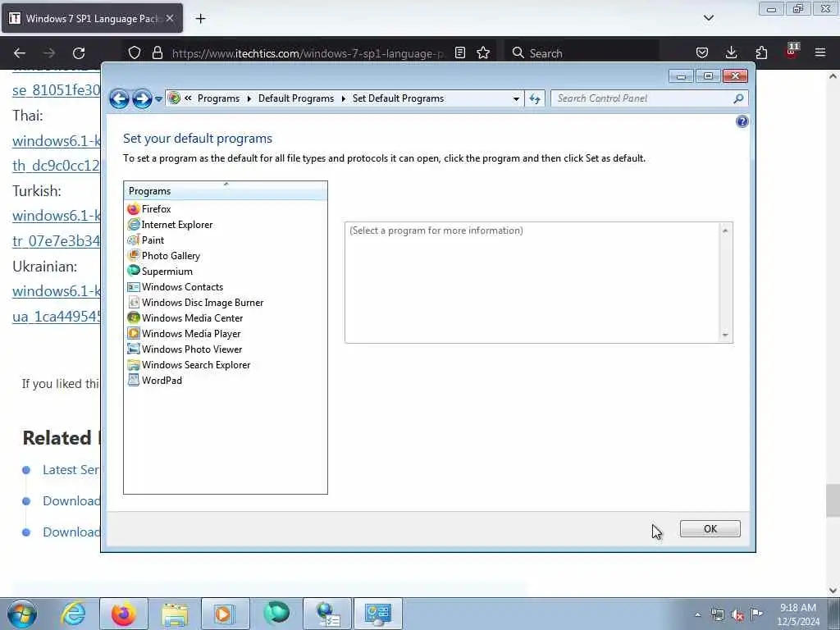The width and height of the screenshot is (840, 630).
Task: Click the taskbar clock and date
Action: (797, 614)
